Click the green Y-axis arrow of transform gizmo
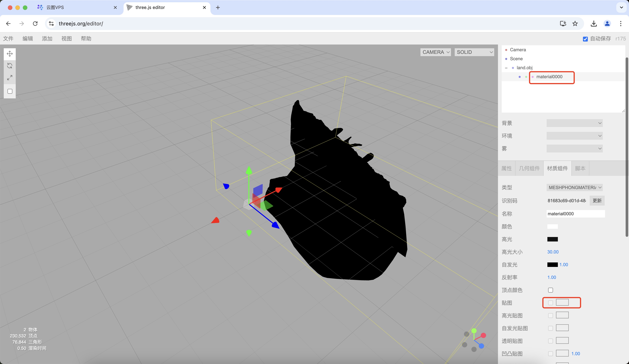This screenshot has height=364, width=629. [x=249, y=170]
